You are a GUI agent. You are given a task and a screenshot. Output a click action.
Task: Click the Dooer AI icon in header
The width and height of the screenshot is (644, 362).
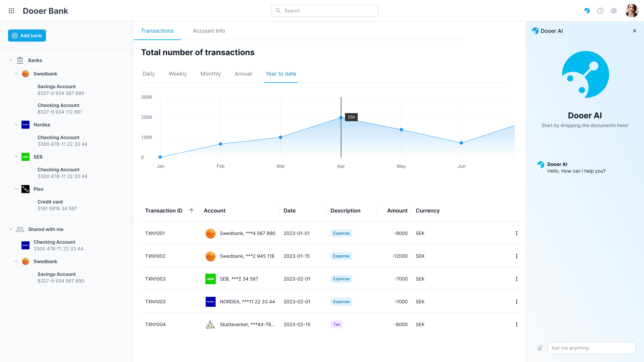587,11
